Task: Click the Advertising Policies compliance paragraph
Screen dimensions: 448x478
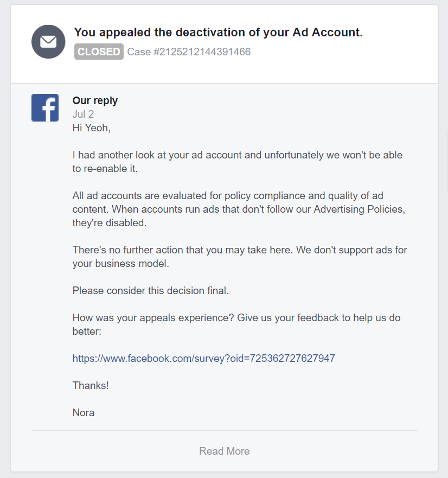Action: (239, 209)
